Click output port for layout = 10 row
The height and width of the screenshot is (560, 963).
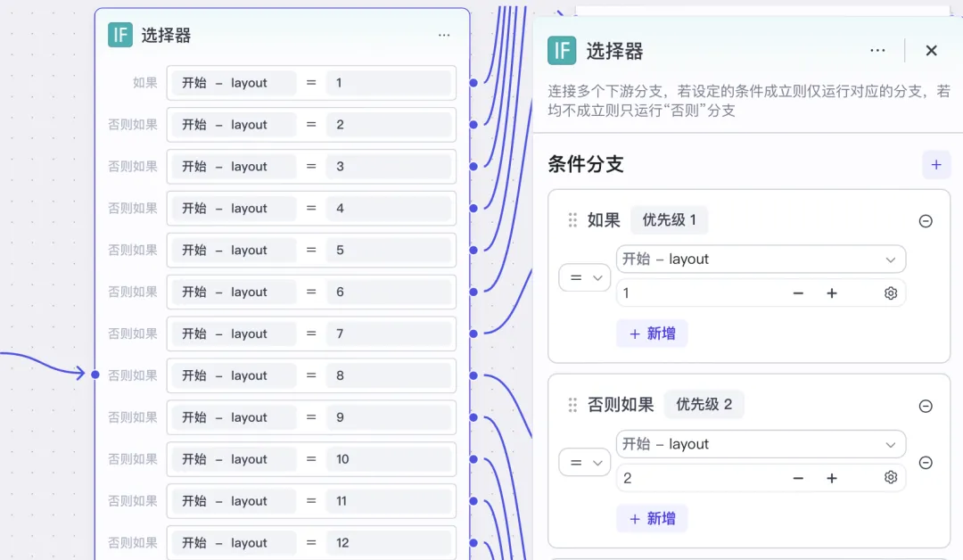click(473, 459)
